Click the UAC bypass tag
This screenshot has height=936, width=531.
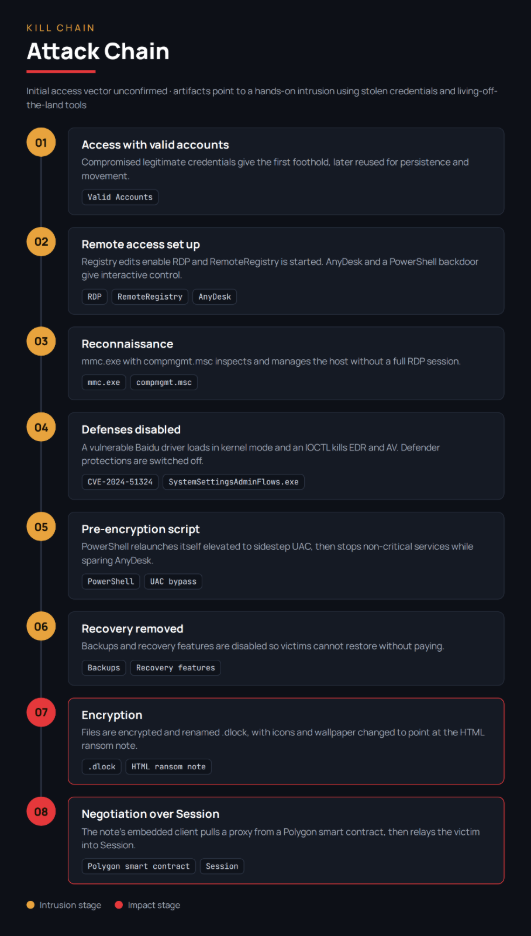173,581
